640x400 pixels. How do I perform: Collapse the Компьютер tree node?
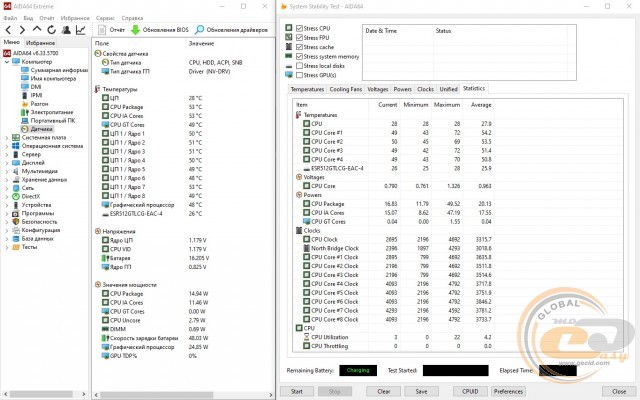tap(7, 62)
